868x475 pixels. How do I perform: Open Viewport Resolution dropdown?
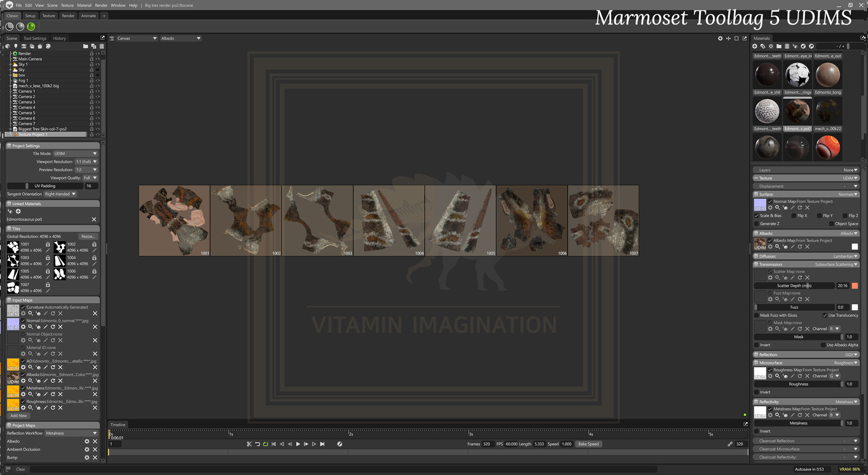86,162
